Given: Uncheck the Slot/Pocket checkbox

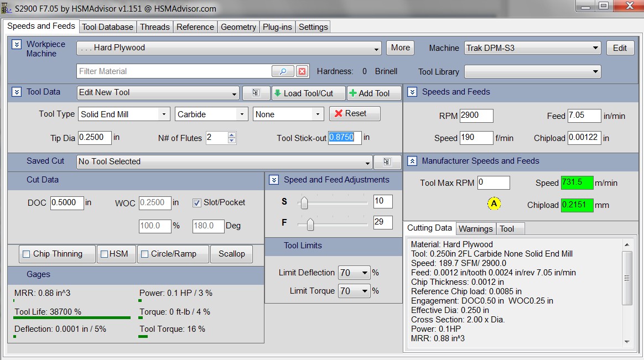Looking at the screenshot, I should point(197,203).
